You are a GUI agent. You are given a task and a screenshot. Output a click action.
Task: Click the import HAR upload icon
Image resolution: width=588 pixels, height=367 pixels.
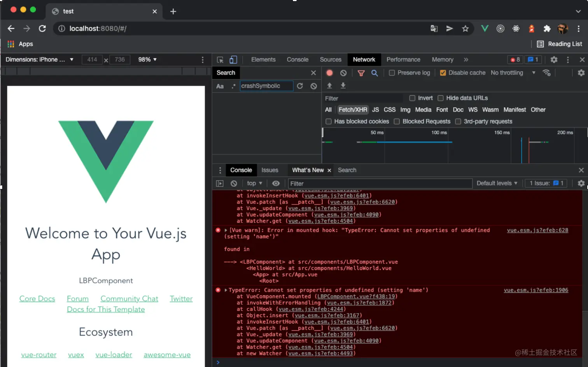tap(329, 86)
